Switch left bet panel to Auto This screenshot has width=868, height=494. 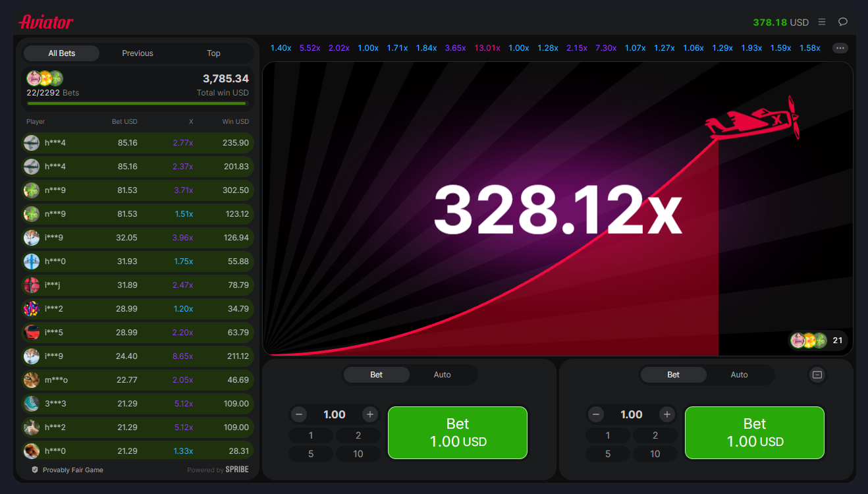[443, 375]
